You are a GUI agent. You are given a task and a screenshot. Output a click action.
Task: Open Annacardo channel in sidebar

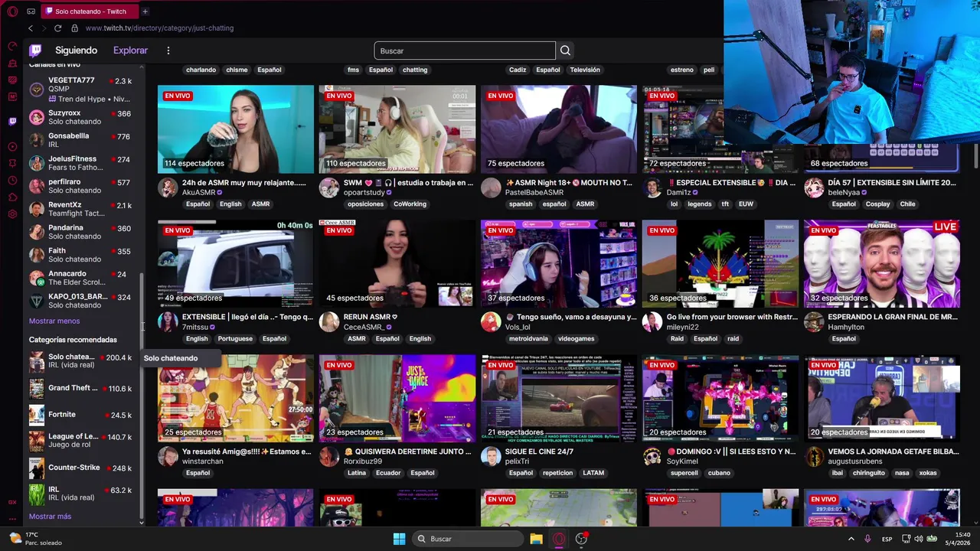pyautogui.click(x=83, y=278)
